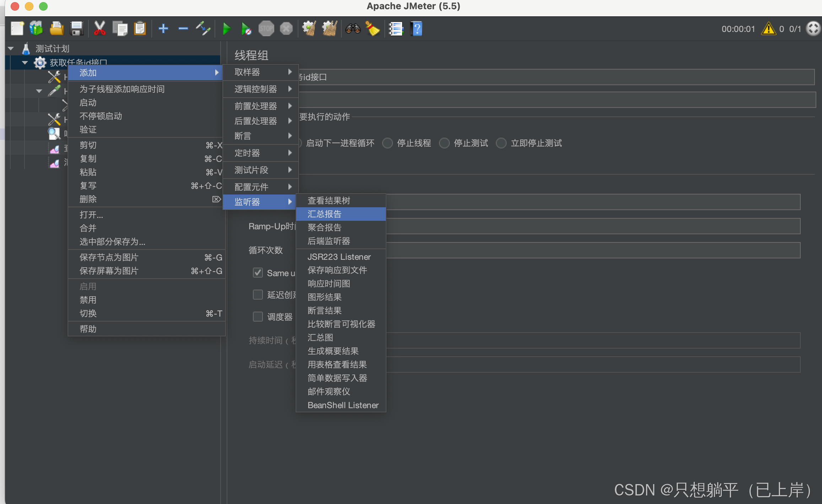This screenshot has height=504, width=822.
Task: Click 禁用 in the context menu
Action: point(88,300)
